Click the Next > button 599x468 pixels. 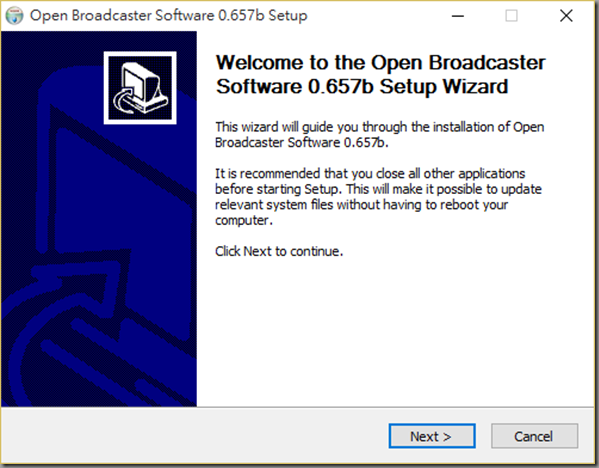click(432, 436)
